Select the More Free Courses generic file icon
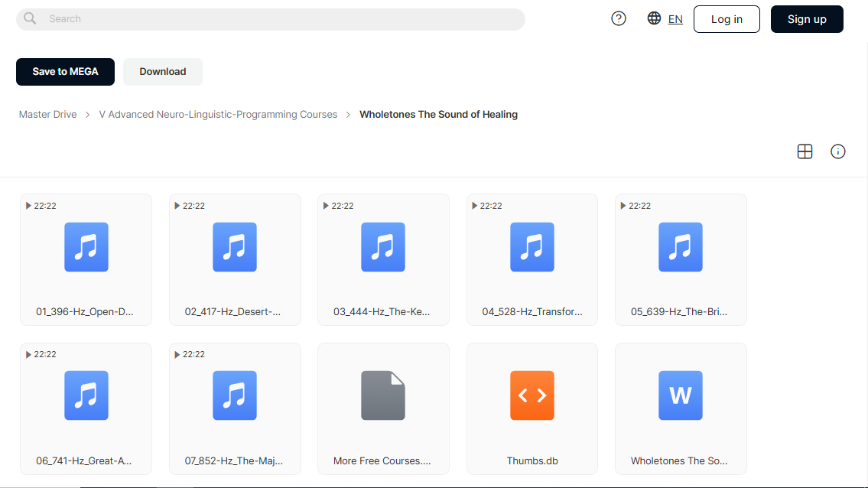The image size is (868, 488). pyautogui.click(x=383, y=395)
